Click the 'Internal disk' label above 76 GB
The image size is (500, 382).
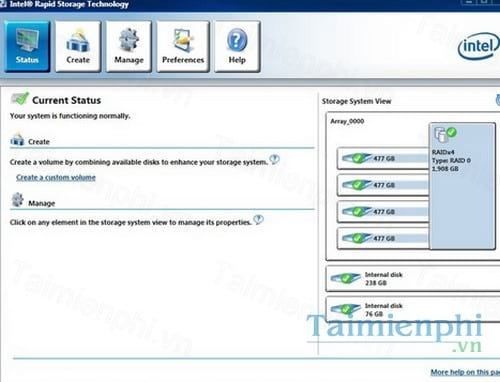click(x=384, y=306)
